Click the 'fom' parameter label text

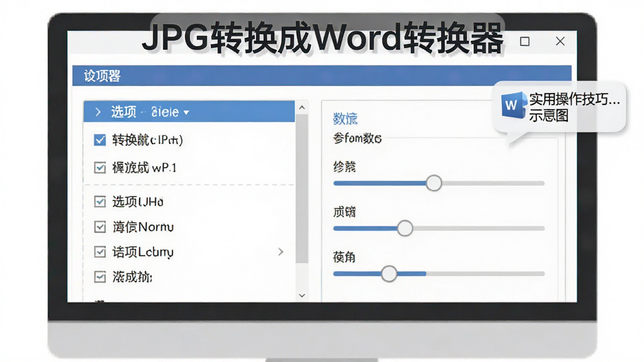point(357,138)
